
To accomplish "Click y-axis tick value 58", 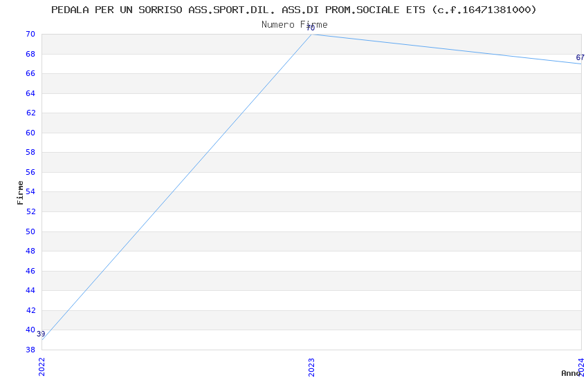I will pyautogui.click(x=30, y=153).
